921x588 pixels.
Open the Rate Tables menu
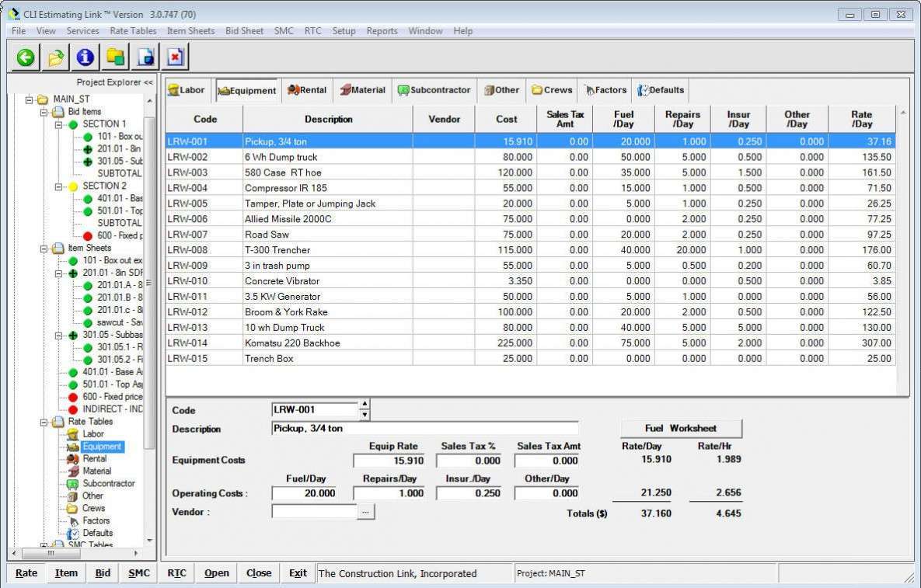coord(134,31)
